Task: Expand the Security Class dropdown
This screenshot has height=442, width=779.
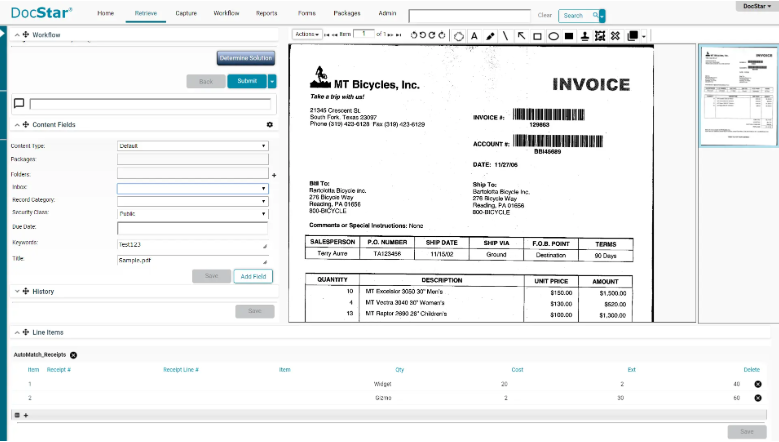Action: click(192, 213)
